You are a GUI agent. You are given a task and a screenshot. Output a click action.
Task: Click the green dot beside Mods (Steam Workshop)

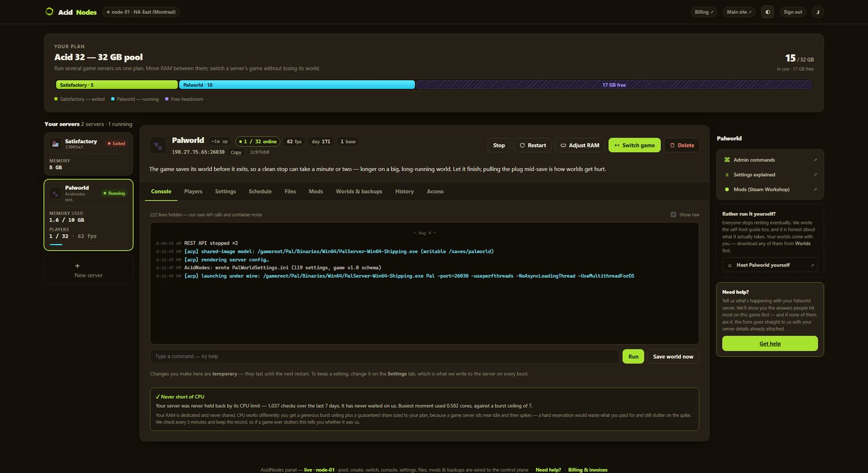tap(727, 189)
